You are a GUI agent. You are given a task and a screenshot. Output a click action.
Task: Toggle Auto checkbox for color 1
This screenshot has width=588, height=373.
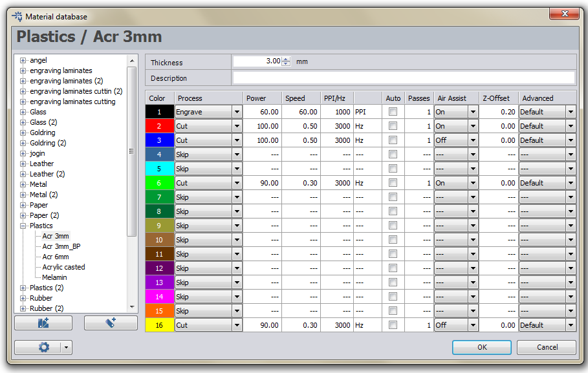point(393,112)
